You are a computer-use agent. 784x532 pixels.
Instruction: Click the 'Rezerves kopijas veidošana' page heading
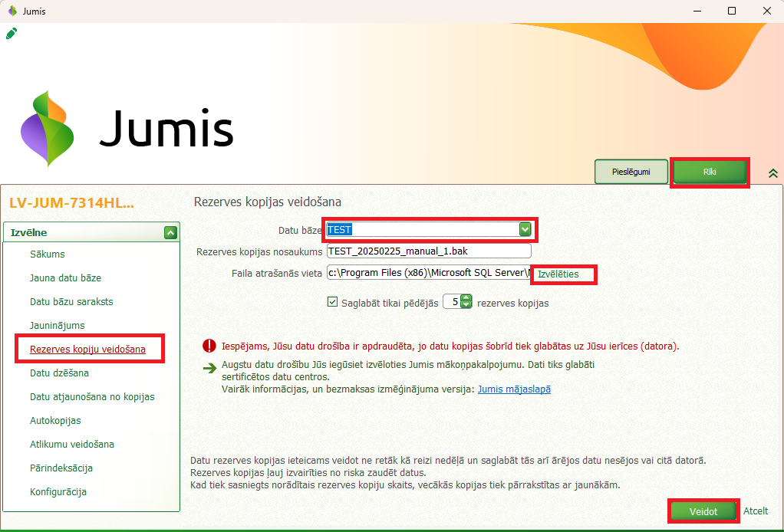(x=268, y=202)
